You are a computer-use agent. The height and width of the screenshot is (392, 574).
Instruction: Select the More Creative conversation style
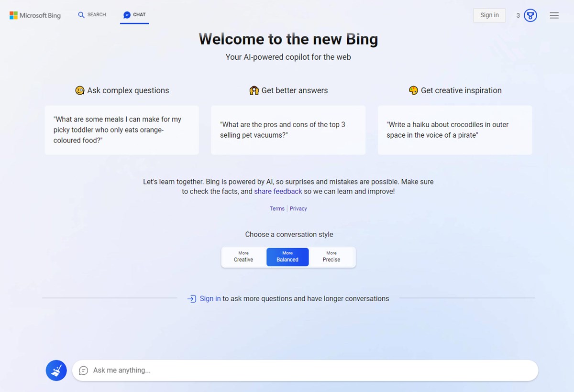click(243, 257)
